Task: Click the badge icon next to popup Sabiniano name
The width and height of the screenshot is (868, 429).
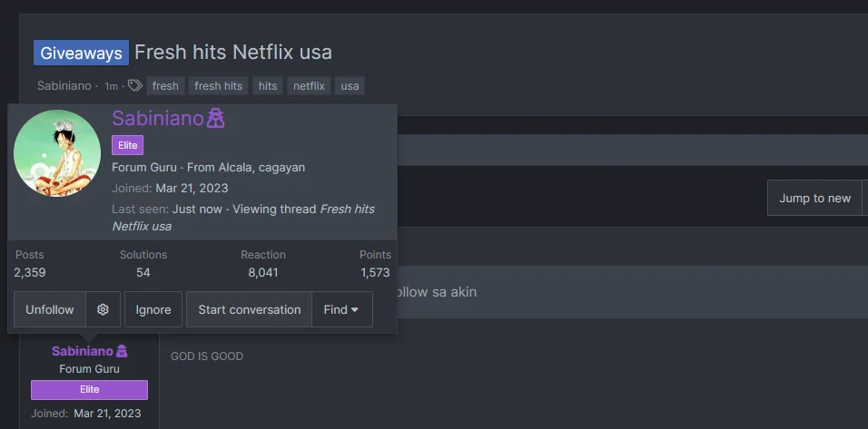Action: click(215, 118)
